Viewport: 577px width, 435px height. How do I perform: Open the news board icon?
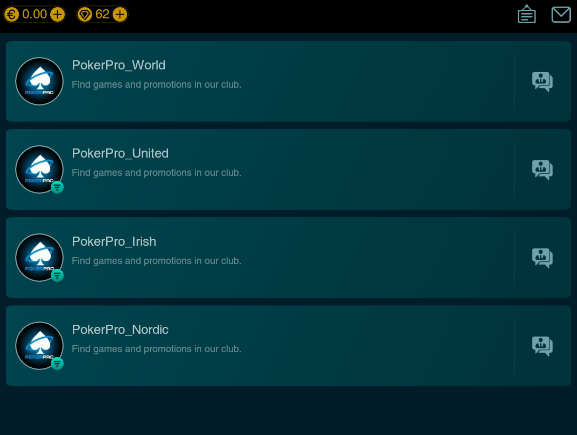527,14
